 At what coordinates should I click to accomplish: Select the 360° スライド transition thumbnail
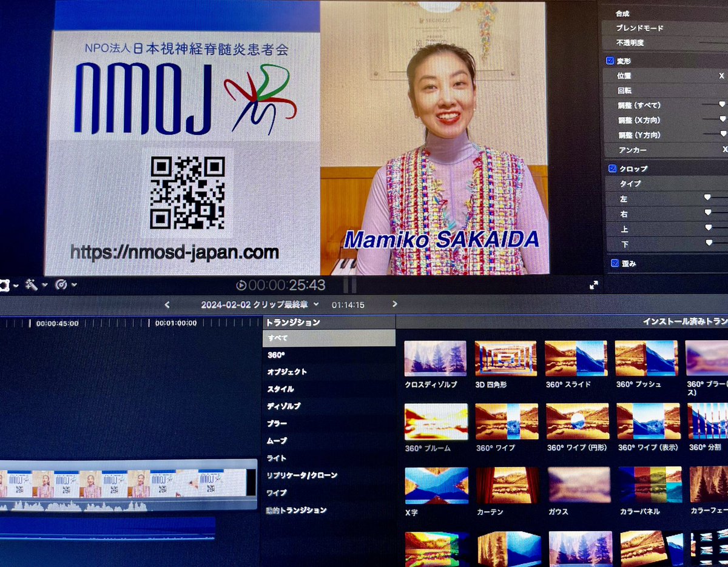[576, 358]
